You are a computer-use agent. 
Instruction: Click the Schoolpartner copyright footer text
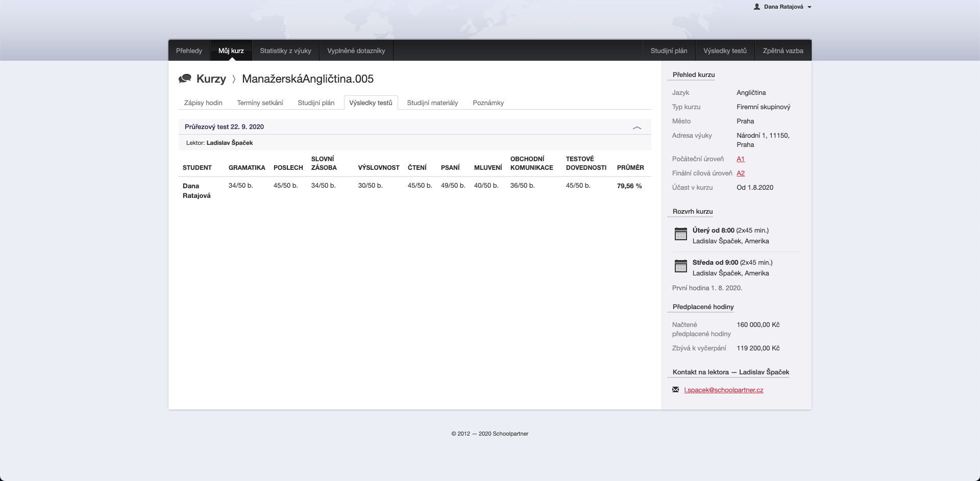[x=490, y=434]
